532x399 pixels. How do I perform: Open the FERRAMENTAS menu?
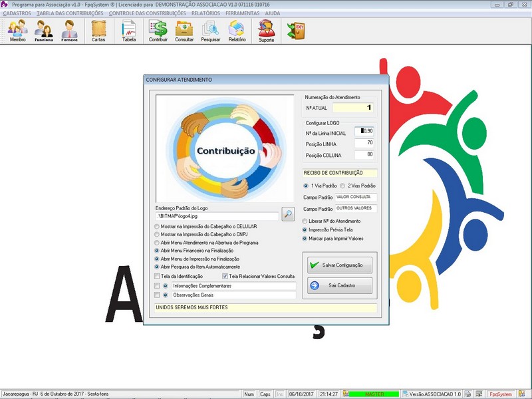(242, 13)
